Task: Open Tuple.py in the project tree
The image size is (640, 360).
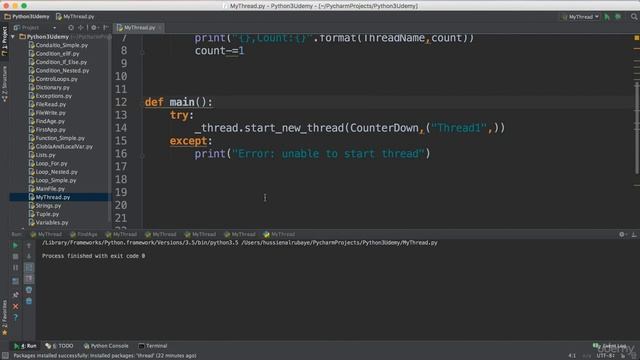Action: 44,214
